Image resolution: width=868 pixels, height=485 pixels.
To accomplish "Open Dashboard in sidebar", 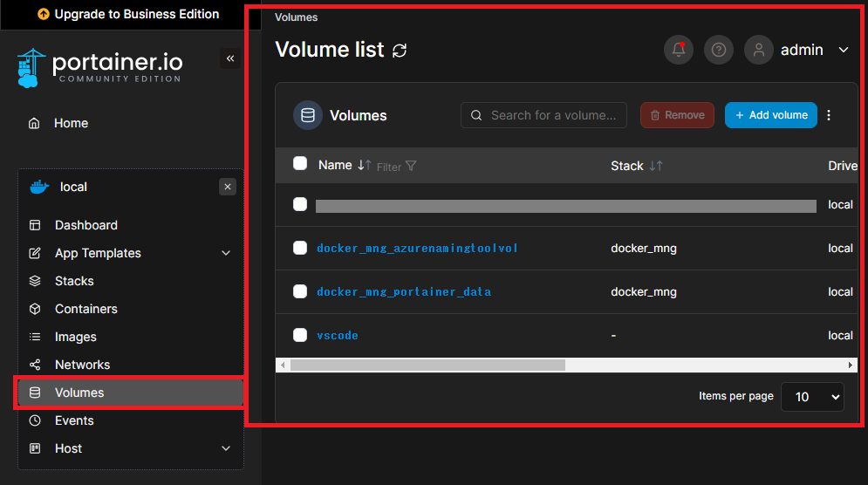I will coord(85,225).
